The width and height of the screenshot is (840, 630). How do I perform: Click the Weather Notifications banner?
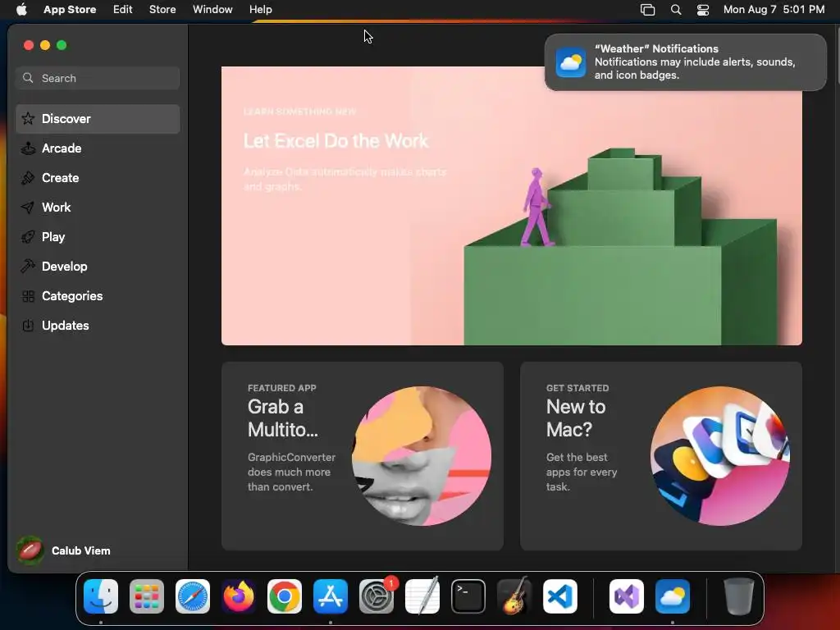(x=686, y=62)
